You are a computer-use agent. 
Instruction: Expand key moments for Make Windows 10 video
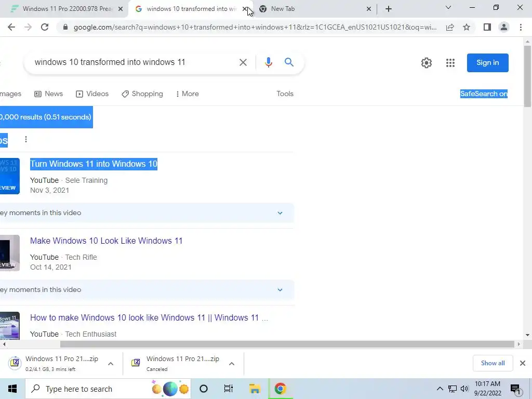[280, 290]
